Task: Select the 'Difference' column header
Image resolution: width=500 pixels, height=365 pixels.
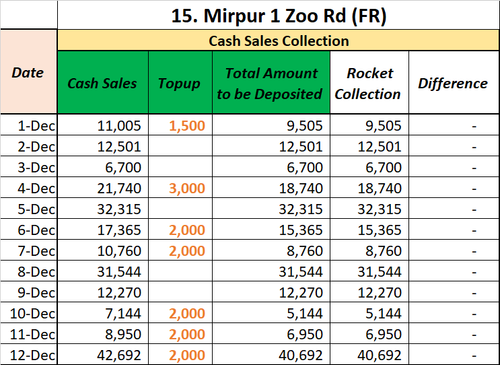Action: pos(454,83)
